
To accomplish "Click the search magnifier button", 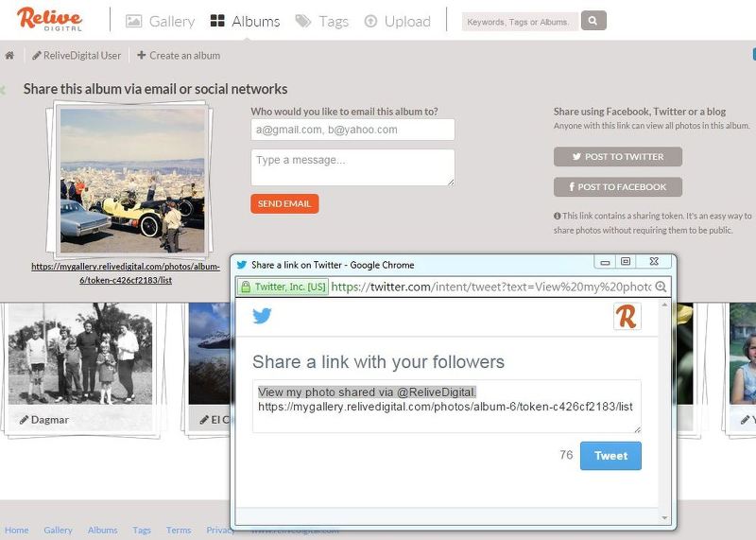I will [593, 20].
